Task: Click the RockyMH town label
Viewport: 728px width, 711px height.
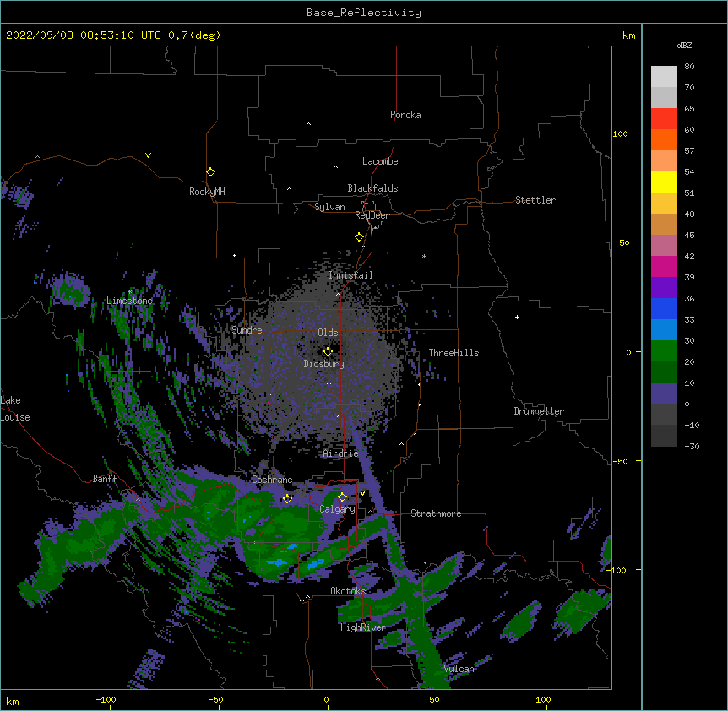Action: coord(207,192)
